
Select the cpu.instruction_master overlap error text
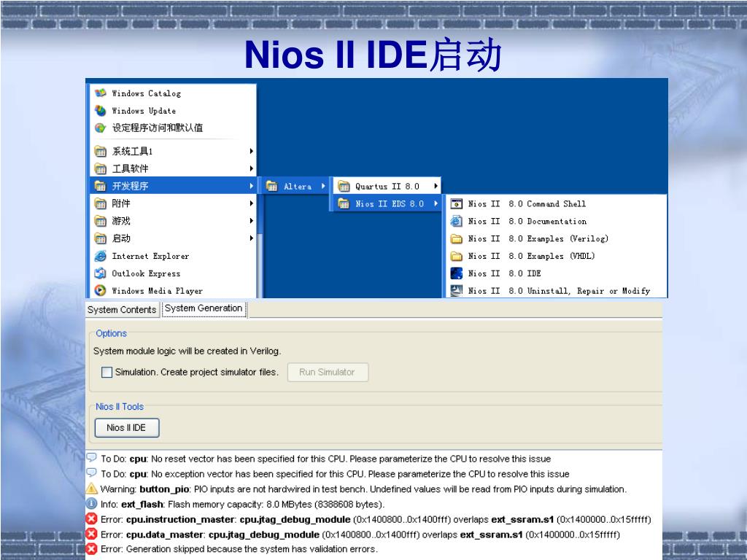pos(376,519)
